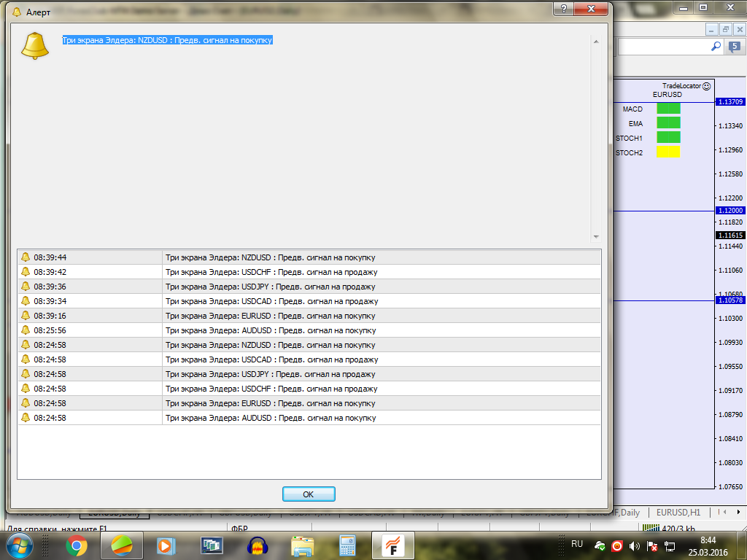Screen dimensions: 747x560
Task: Select the highlighted NZDUSD alert message text
Action: coord(167,40)
